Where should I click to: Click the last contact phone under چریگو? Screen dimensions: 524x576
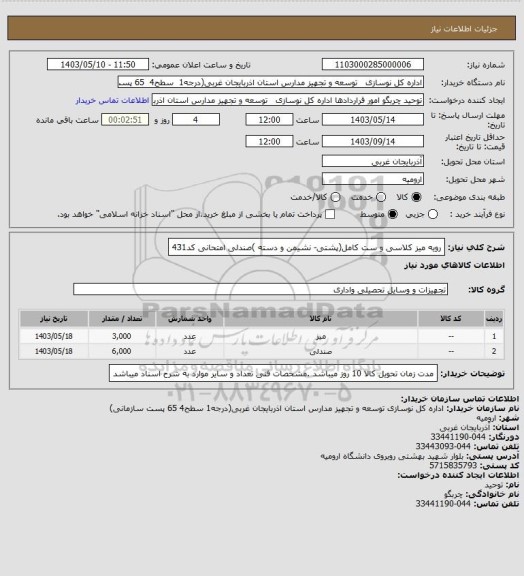pos(443,504)
